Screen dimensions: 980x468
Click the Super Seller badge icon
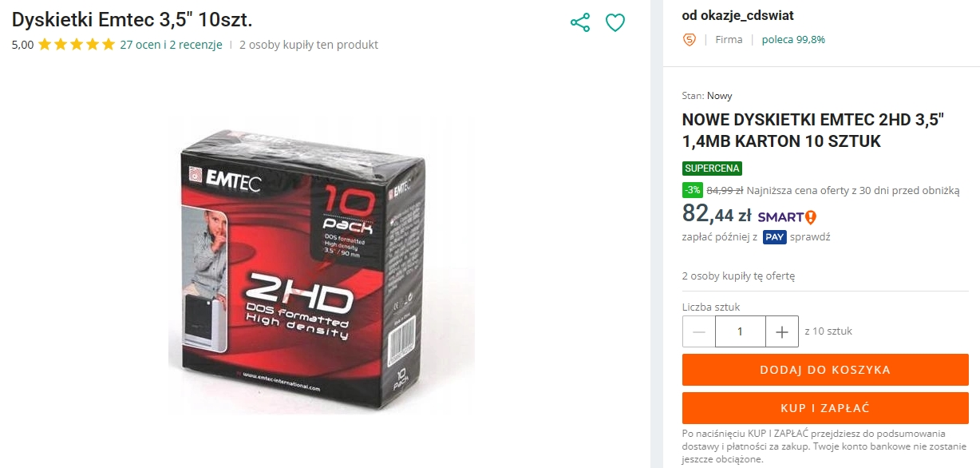(689, 39)
